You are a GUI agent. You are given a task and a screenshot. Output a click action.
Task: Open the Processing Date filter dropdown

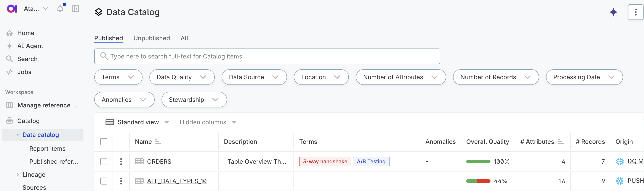point(584,77)
